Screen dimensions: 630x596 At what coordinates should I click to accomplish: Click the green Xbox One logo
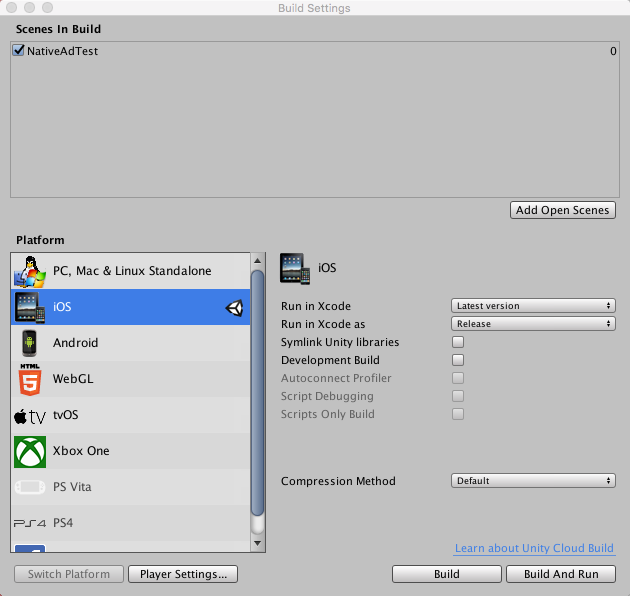tap(30, 452)
